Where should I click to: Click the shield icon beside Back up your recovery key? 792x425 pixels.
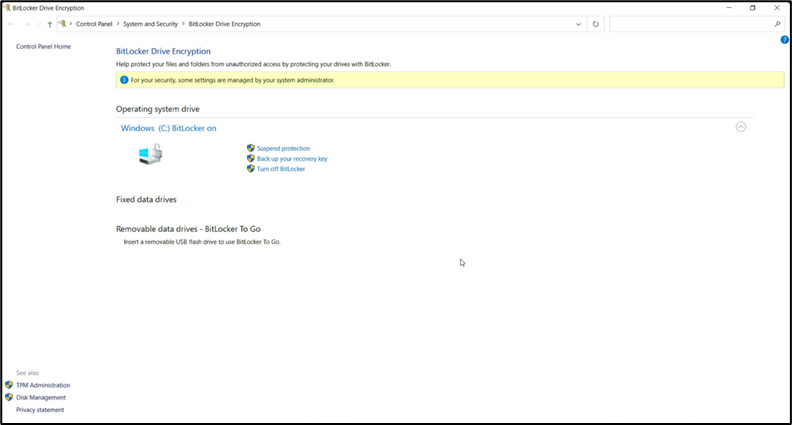[250, 158]
